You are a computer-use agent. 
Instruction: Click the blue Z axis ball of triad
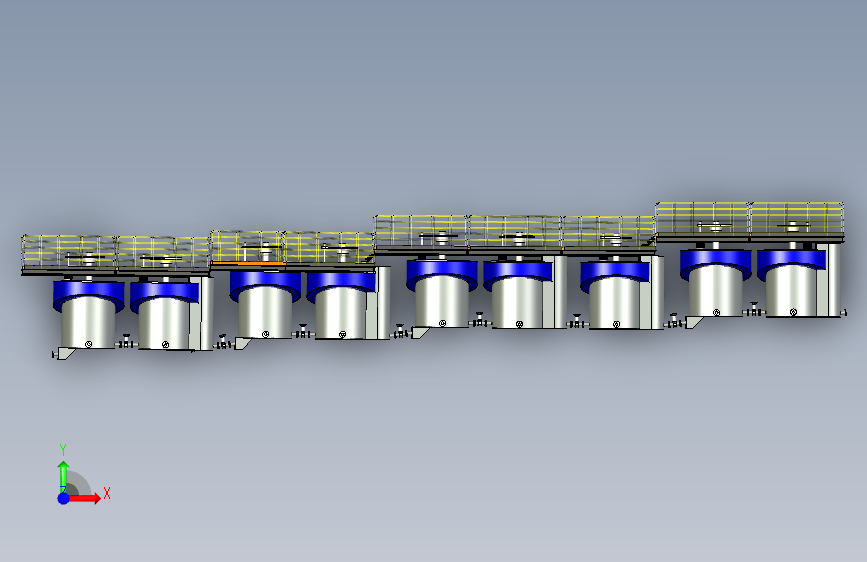tap(64, 498)
